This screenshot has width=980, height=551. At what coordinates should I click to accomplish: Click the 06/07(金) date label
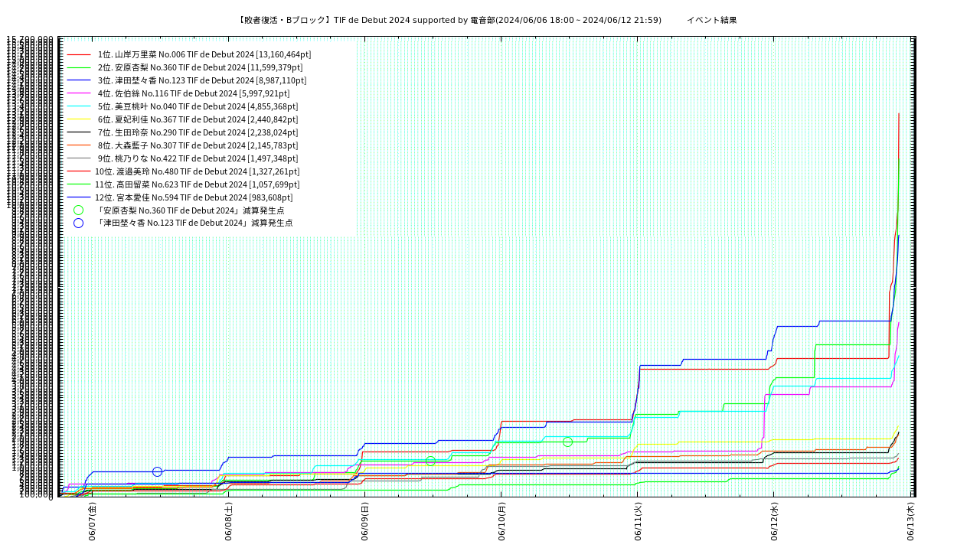click(x=92, y=522)
